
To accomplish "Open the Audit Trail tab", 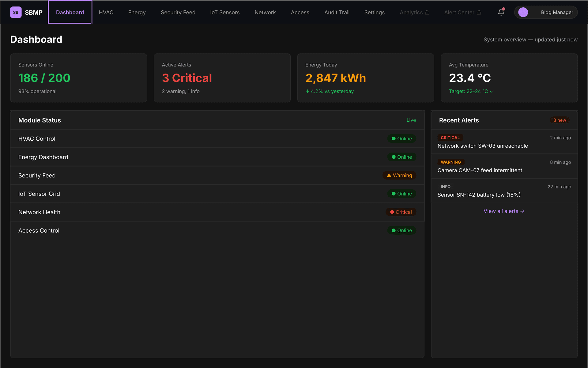I will (337, 12).
